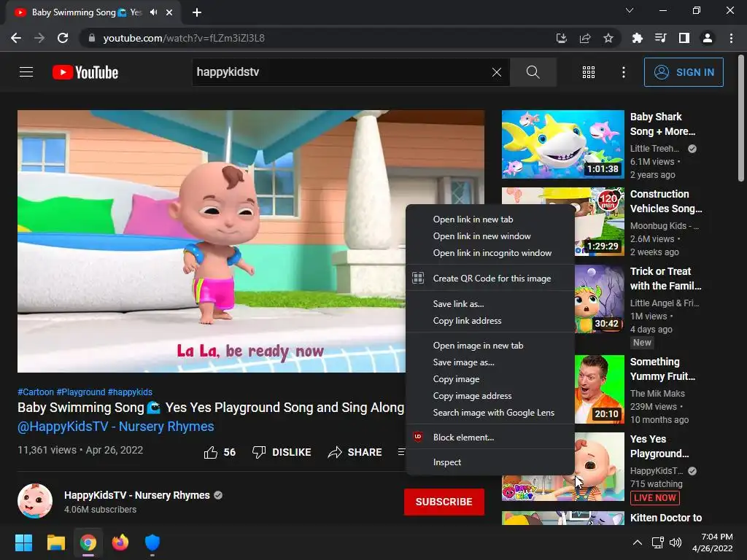The height and width of the screenshot is (560, 747).
Task: Choose Save image as...
Action: [x=490, y=362]
